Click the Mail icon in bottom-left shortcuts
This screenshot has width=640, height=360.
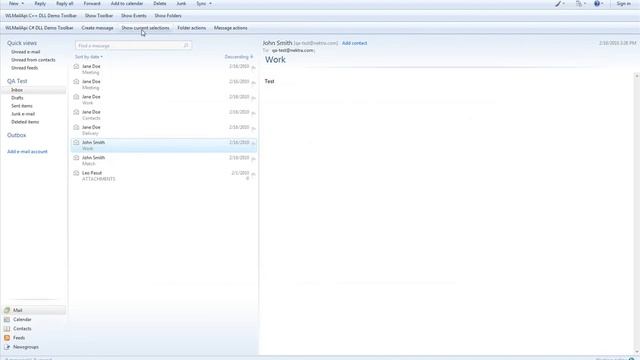pyautogui.click(x=7, y=310)
